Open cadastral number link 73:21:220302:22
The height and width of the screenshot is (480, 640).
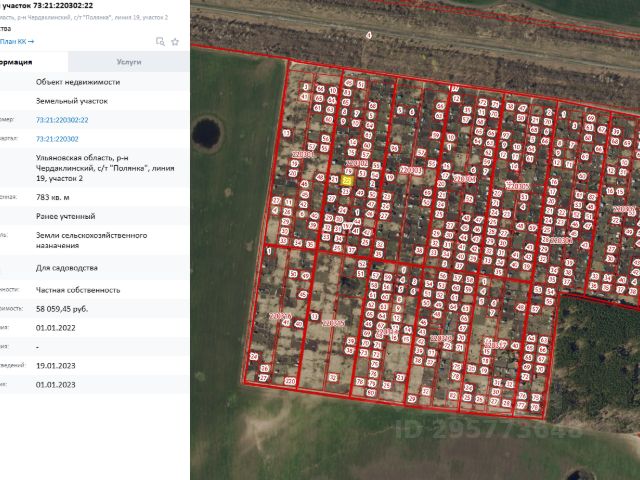click(62, 120)
